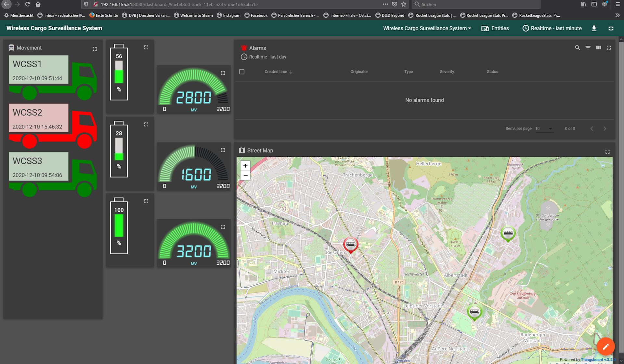Open the Entities menu
This screenshot has width=624, height=364.
[495, 28]
